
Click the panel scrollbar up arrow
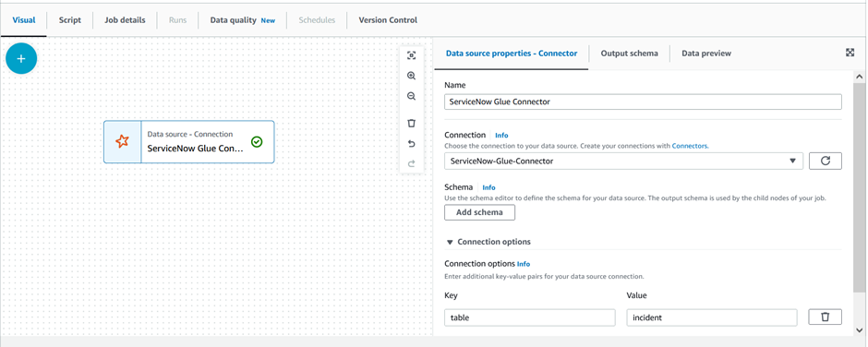click(859, 77)
